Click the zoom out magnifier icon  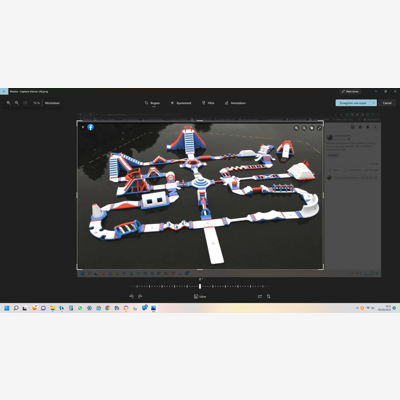(x=17, y=103)
